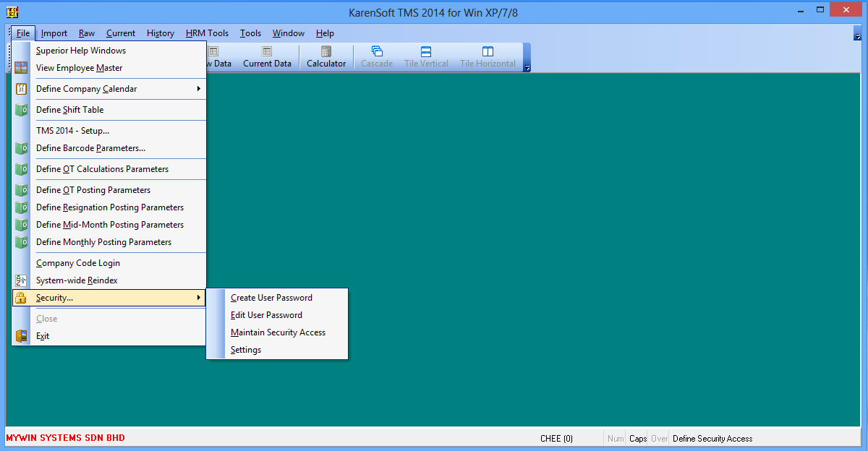
Task: Click the KarenSoft application icon in title bar
Action: (x=12, y=12)
